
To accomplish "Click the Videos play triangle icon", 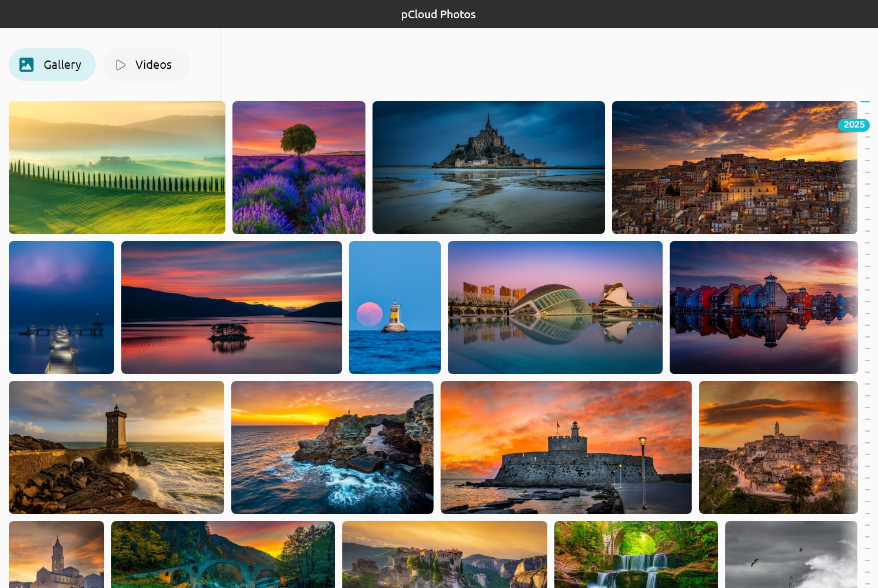I will click(x=121, y=65).
